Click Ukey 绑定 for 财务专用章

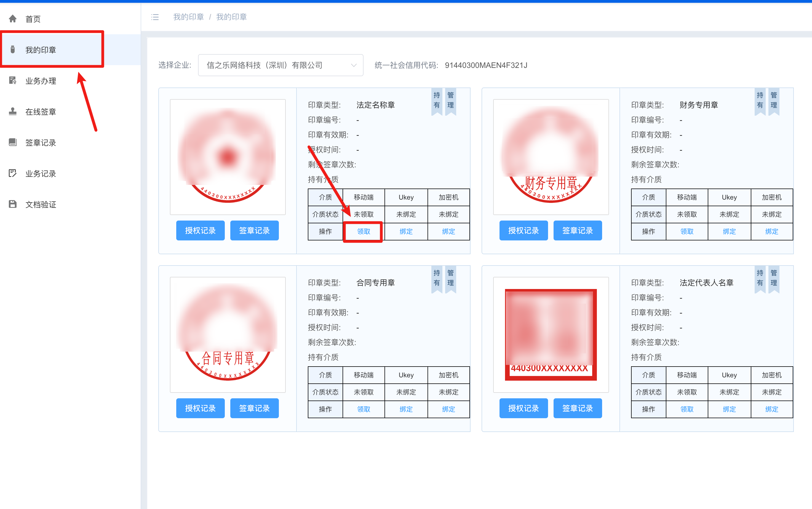click(729, 232)
